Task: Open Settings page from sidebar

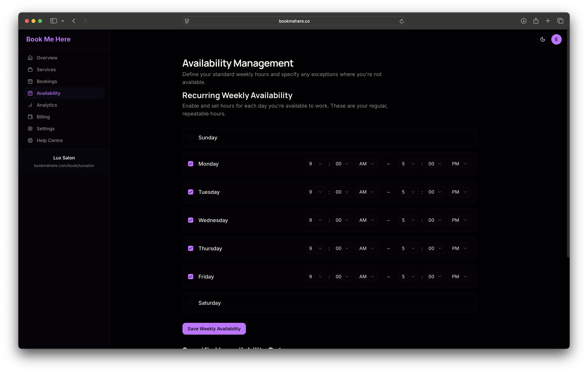Action: 64,129
